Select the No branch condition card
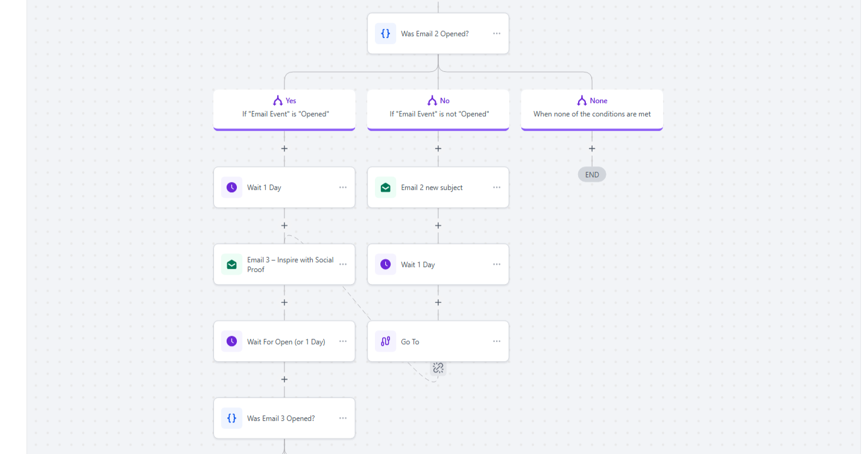Viewport: 868px width, 454px height. (x=438, y=109)
